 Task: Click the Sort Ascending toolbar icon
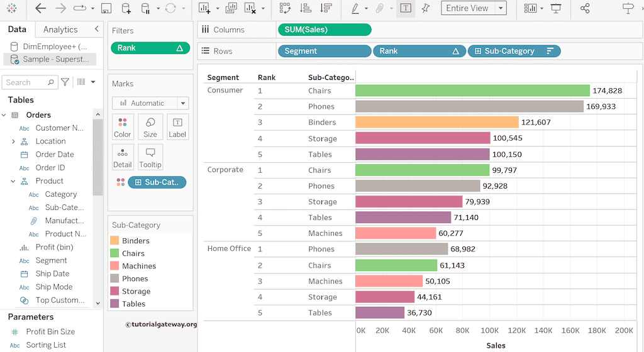[305, 8]
